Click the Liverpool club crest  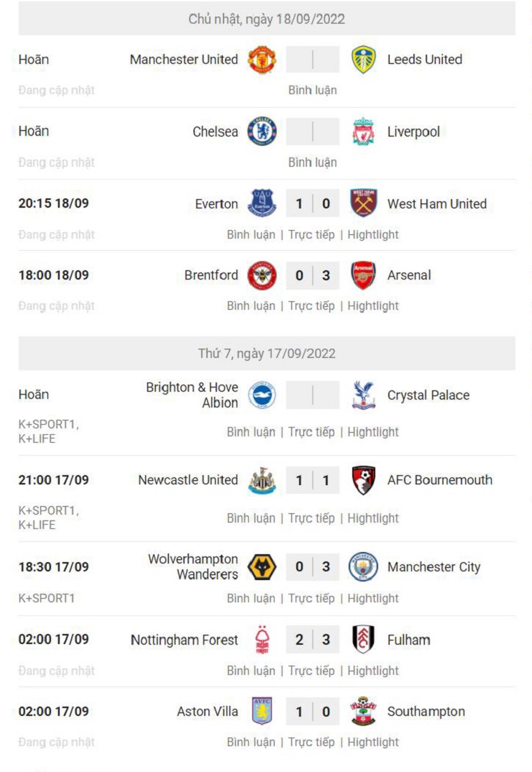point(364,132)
